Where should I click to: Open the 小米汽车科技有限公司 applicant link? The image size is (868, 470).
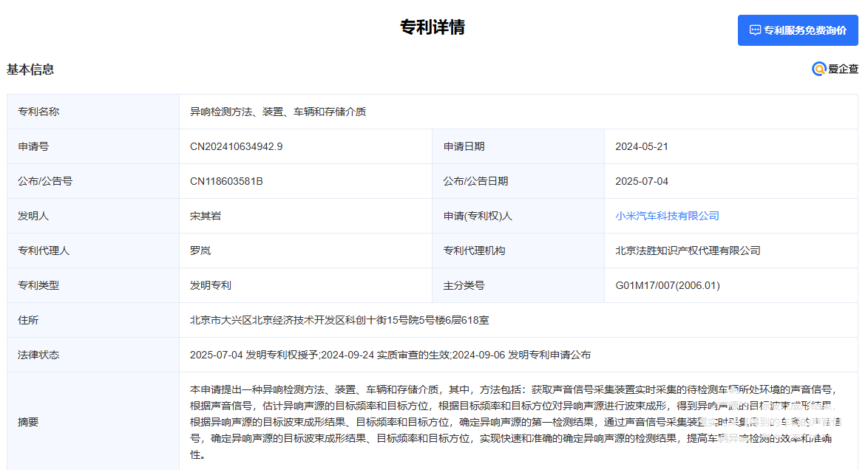pyautogui.click(x=667, y=216)
